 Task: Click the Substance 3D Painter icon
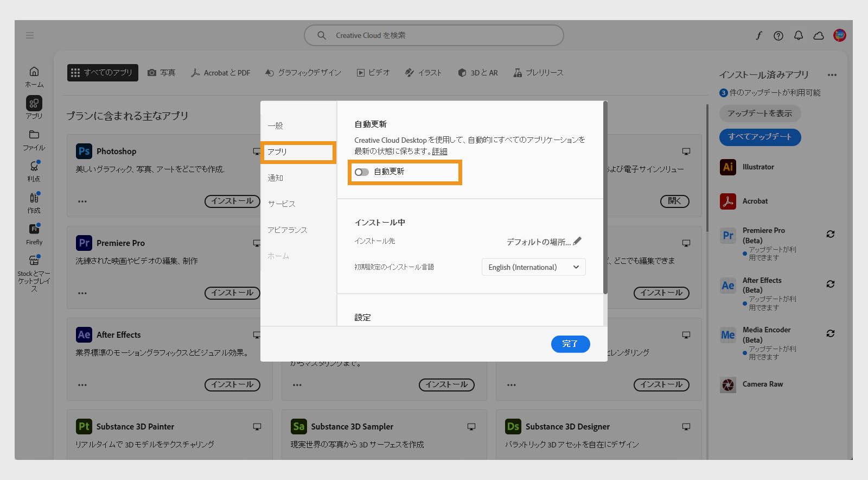[x=84, y=427]
